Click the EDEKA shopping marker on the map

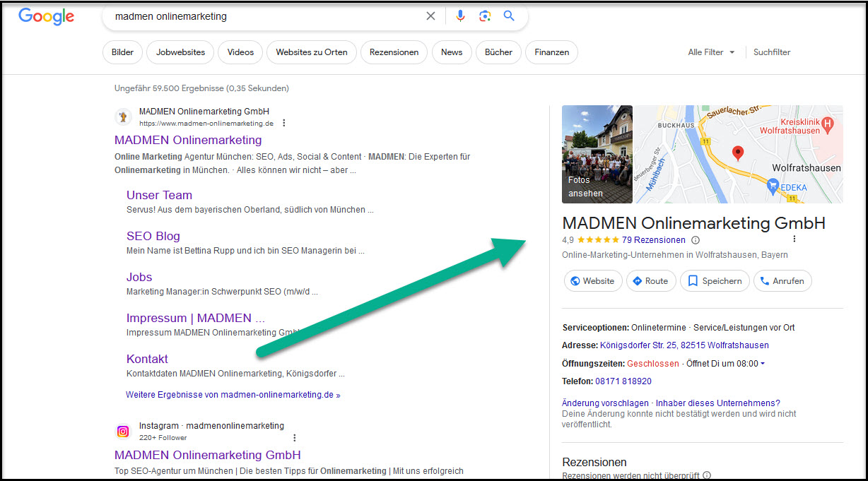tap(773, 185)
